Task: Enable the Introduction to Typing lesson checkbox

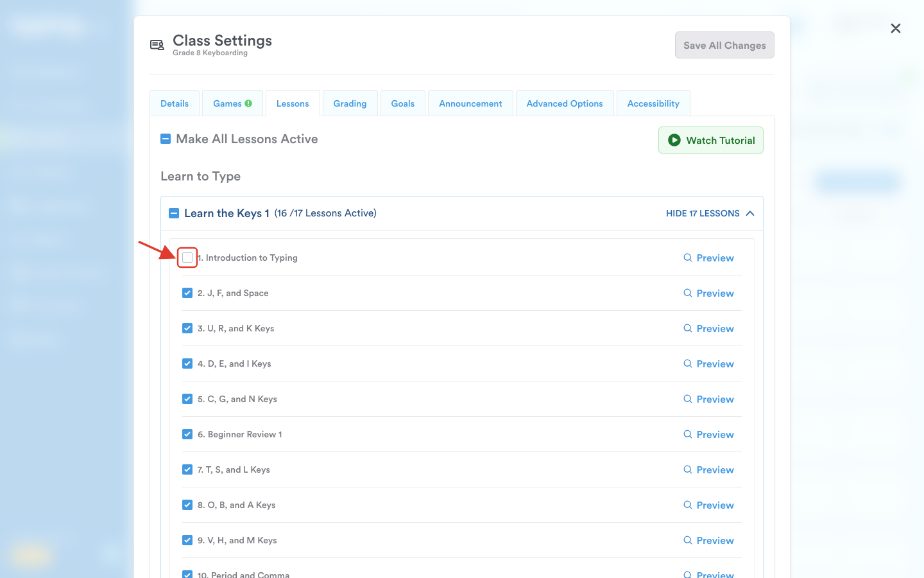Action: (x=187, y=258)
